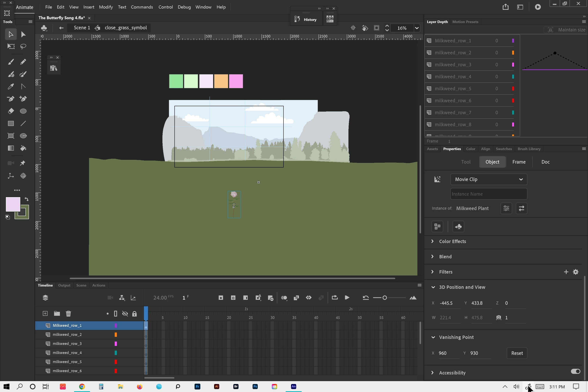Open the Movie Clip type dropdown
The height and width of the screenshot is (392, 588).
point(489,179)
